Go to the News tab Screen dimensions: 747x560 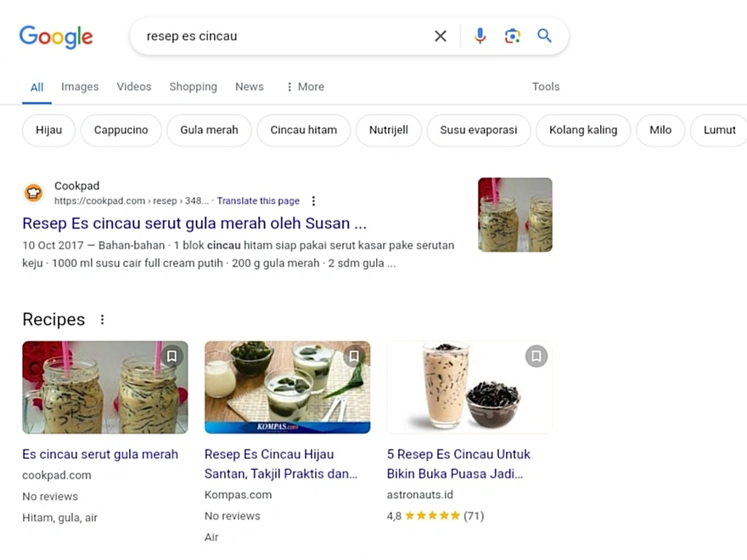coord(250,87)
